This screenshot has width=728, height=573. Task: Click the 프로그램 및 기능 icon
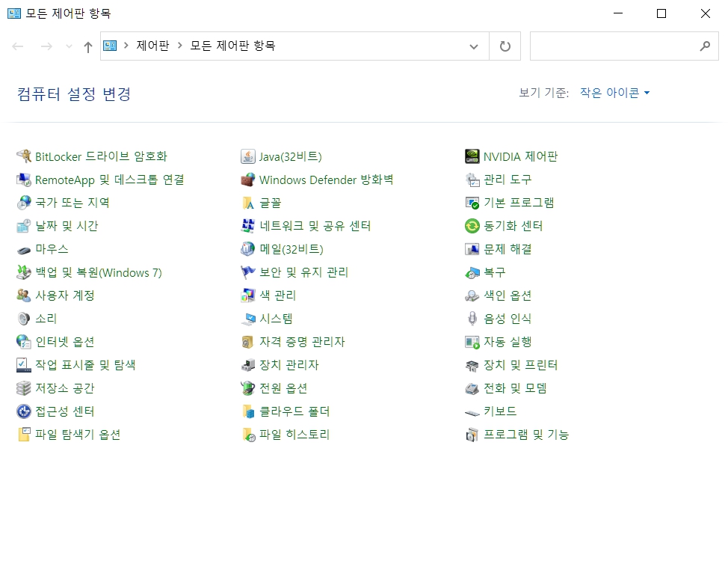[x=472, y=435]
